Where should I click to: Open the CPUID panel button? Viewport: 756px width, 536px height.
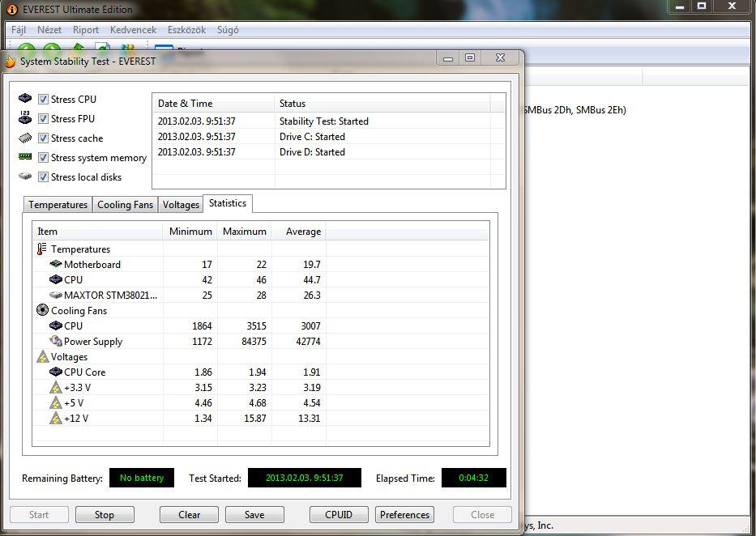[339, 515]
